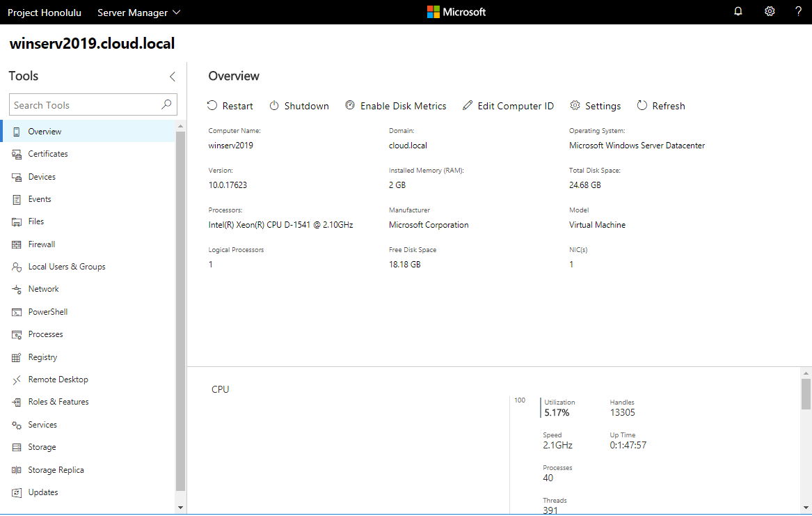The image size is (812, 516).
Task: Expand the Server Manager dropdown
Action: (138, 13)
